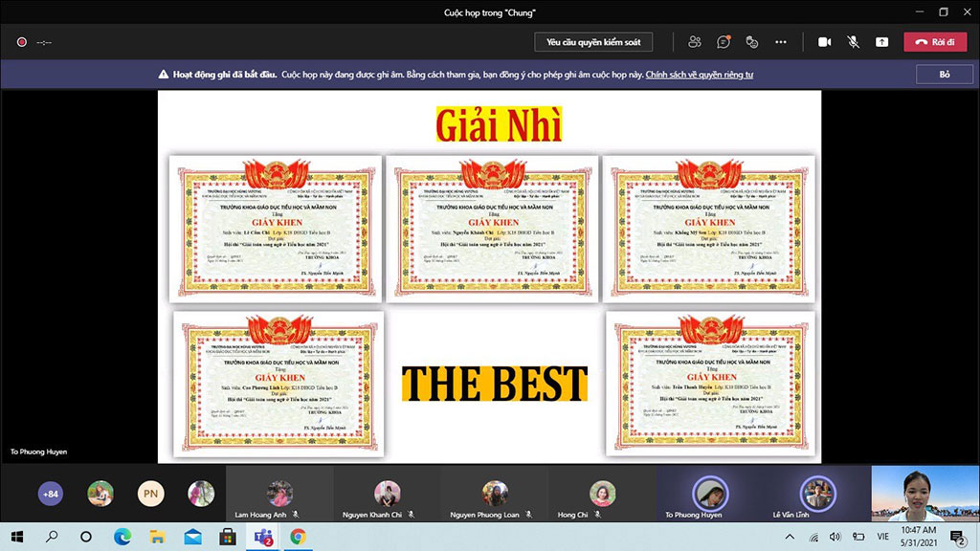Select Nguyen Khanh Chi participant tile

point(388,494)
